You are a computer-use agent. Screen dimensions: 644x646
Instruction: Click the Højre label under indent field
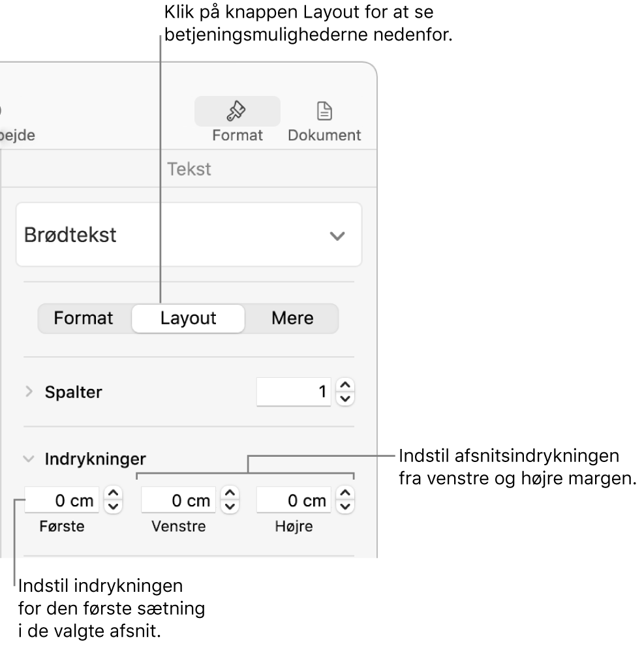[x=294, y=527]
